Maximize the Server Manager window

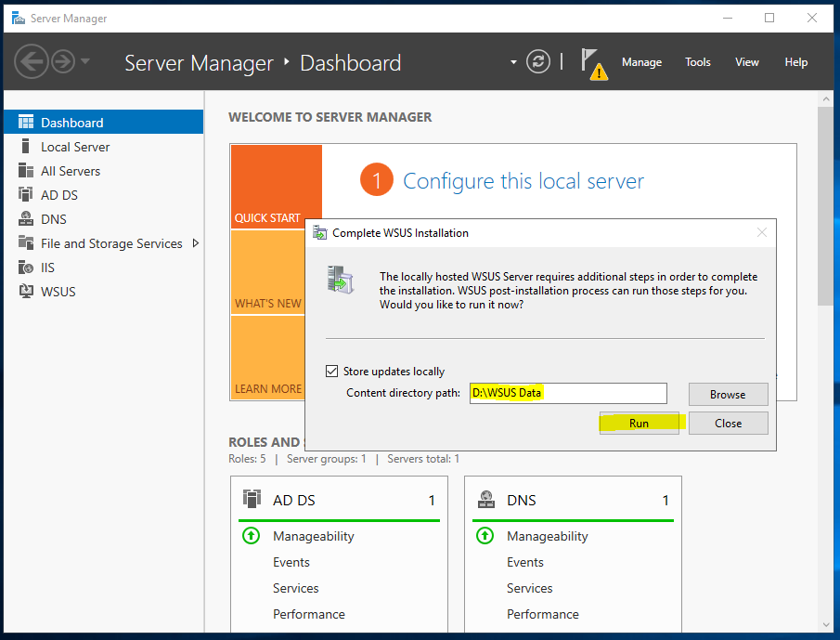coord(769,18)
